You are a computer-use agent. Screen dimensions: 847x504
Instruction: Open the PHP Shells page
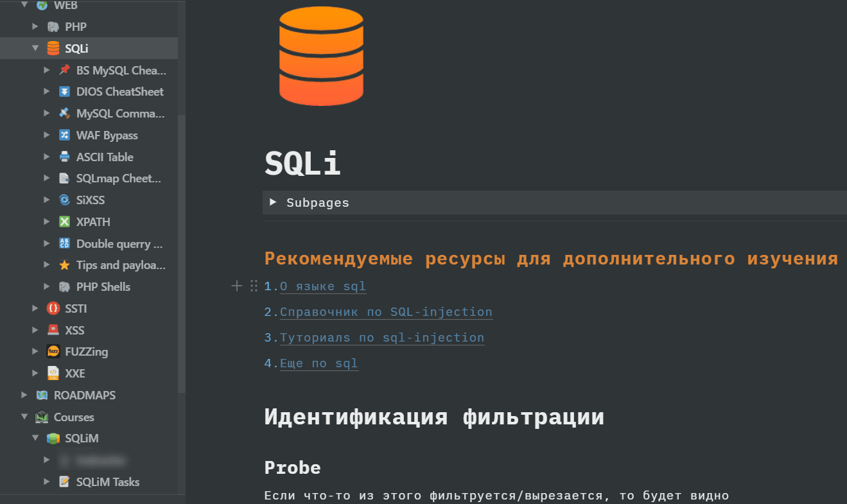(x=103, y=287)
